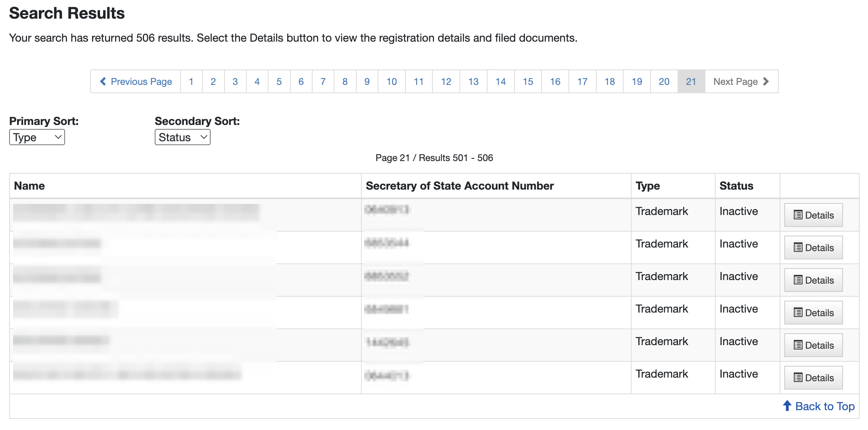The height and width of the screenshot is (430, 868).
Task: Click the Next Page button
Action: (741, 81)
